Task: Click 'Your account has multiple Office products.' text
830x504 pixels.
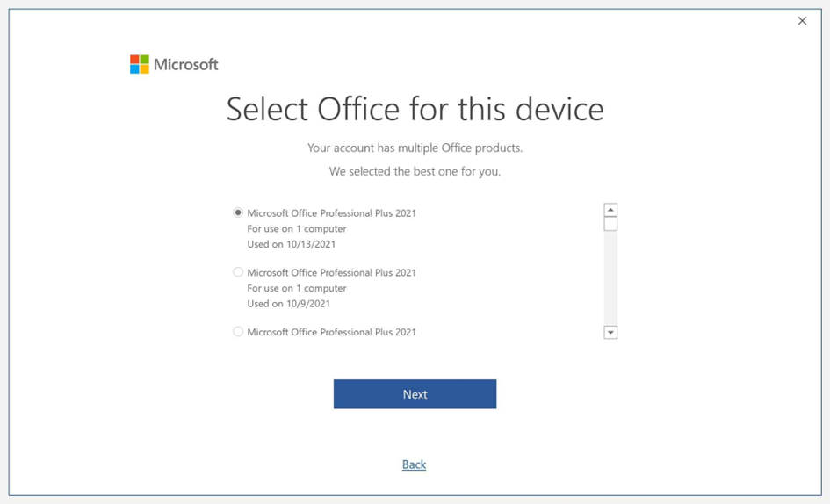Action: pyautogui.click(x=415, y=148)
